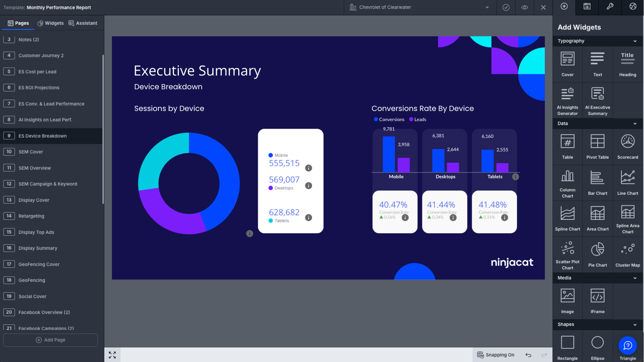Collapse the Data widgets section
This screenshot has width=644, height=362.
click(x=635, y=123)
